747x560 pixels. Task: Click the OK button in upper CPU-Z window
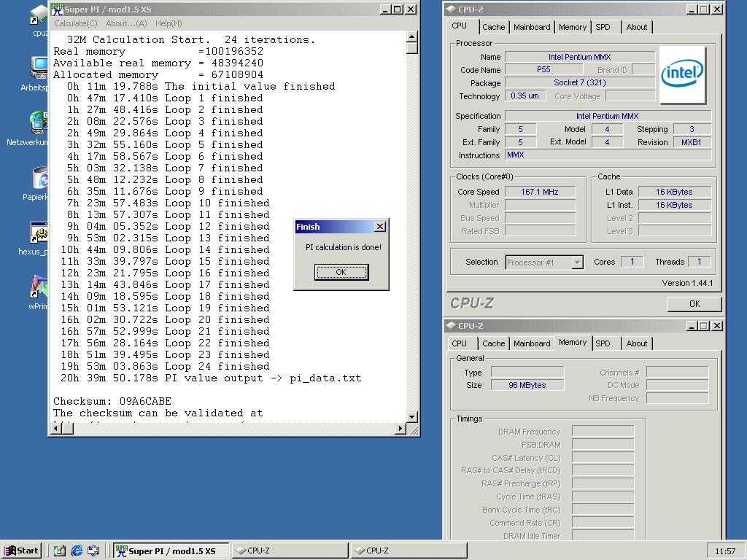pyautogui.click(x=694, y=304)
